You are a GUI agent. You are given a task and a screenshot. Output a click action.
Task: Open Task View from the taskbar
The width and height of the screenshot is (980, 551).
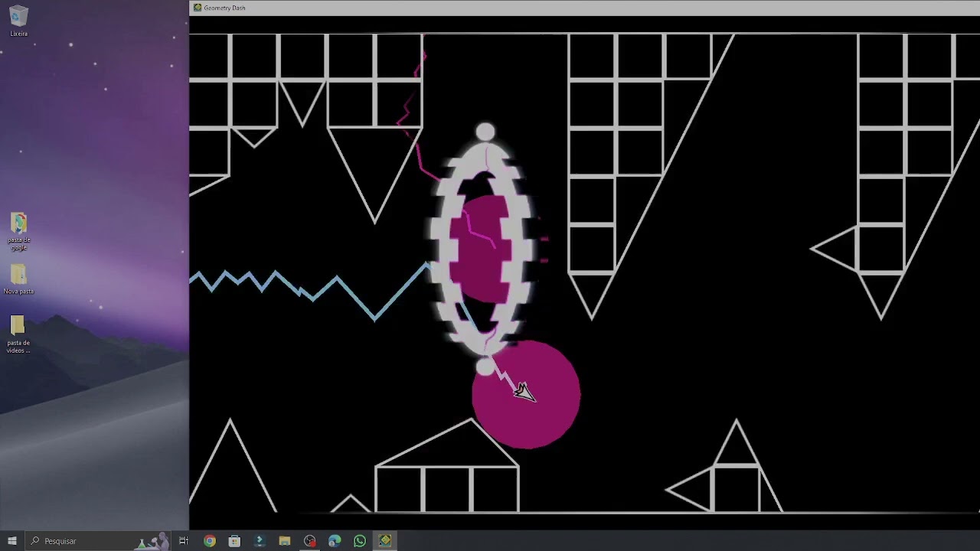coord(184,541)
